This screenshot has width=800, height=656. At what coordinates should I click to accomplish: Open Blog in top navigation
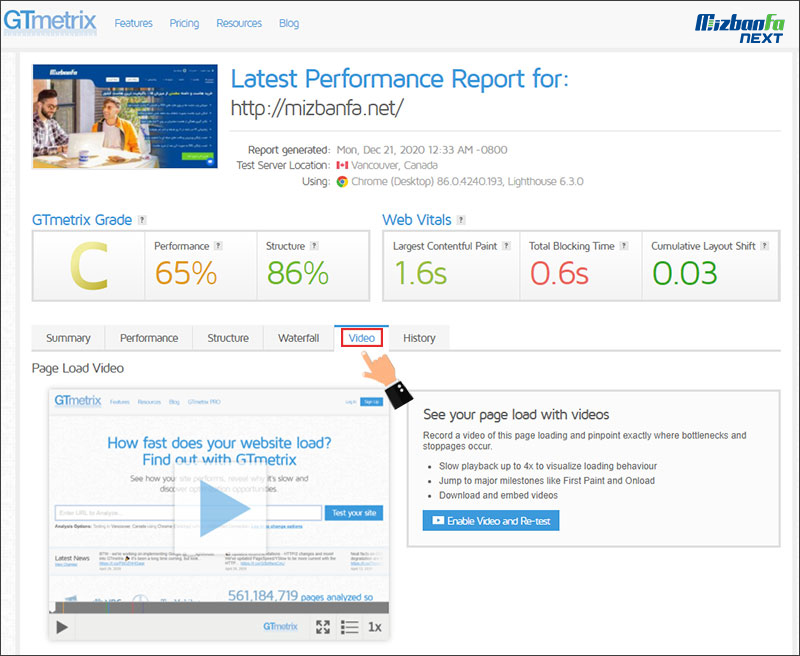289,23
